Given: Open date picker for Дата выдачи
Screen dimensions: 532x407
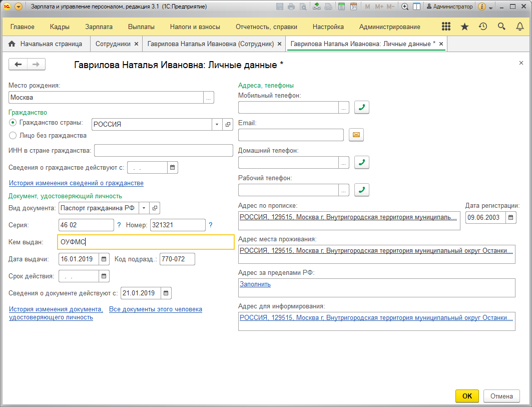Looking at the screenshot, I should [x=104, y=259].
